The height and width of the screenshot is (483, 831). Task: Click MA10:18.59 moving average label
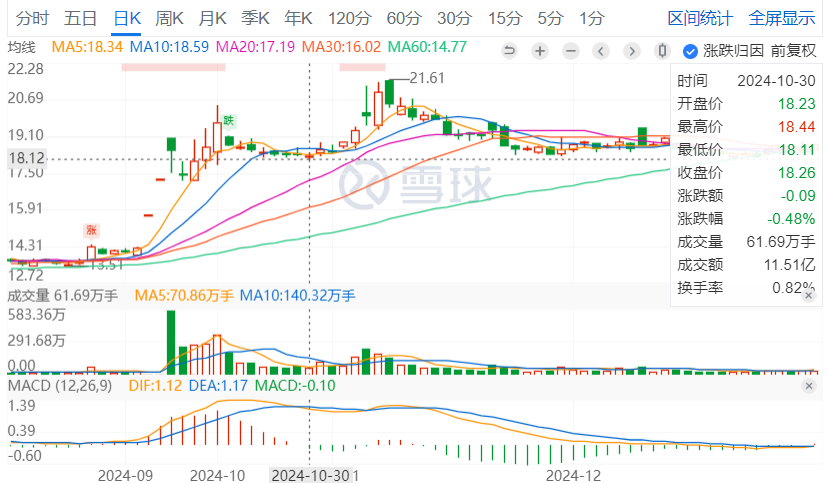coord(169,47)
